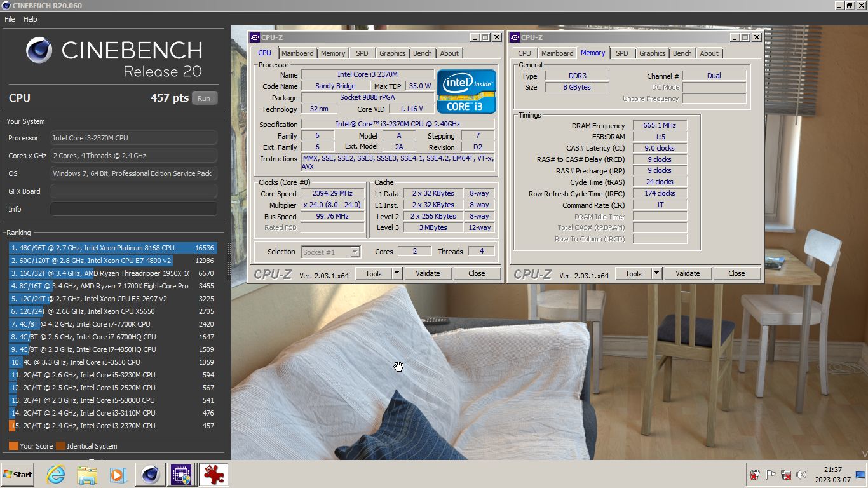Open the File menu in Cinebench
The height and width of the screenshot is (488, 868).
point(10,19)
